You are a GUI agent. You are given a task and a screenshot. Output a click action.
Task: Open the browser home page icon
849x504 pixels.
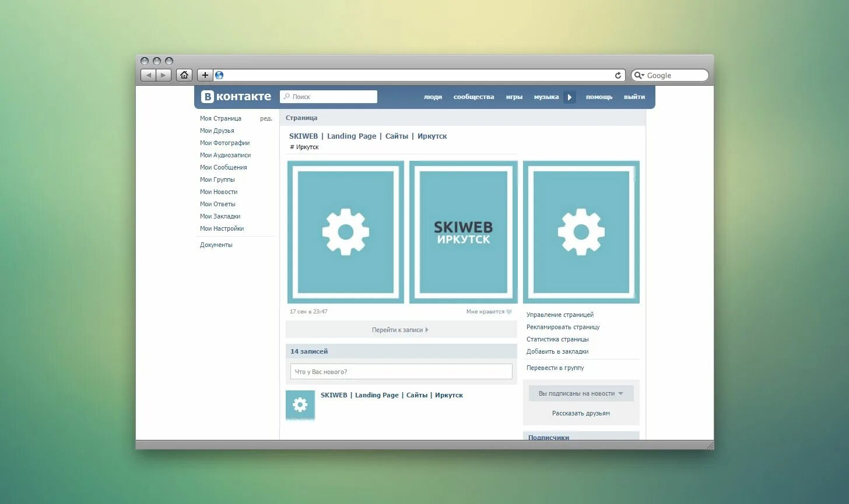pos(184,75)
